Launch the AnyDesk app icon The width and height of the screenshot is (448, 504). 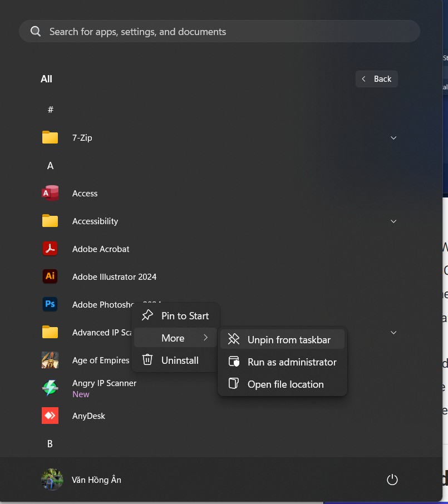tap(50, 416)
